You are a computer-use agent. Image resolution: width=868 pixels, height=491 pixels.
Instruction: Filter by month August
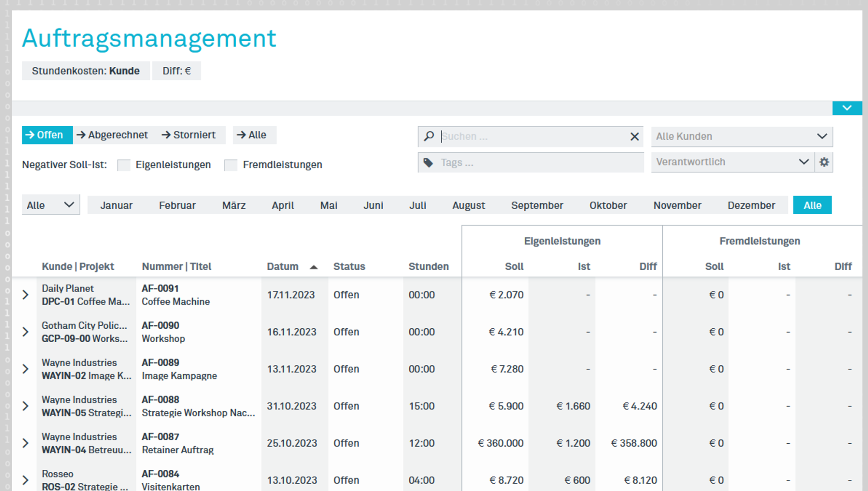coord(469,205)
